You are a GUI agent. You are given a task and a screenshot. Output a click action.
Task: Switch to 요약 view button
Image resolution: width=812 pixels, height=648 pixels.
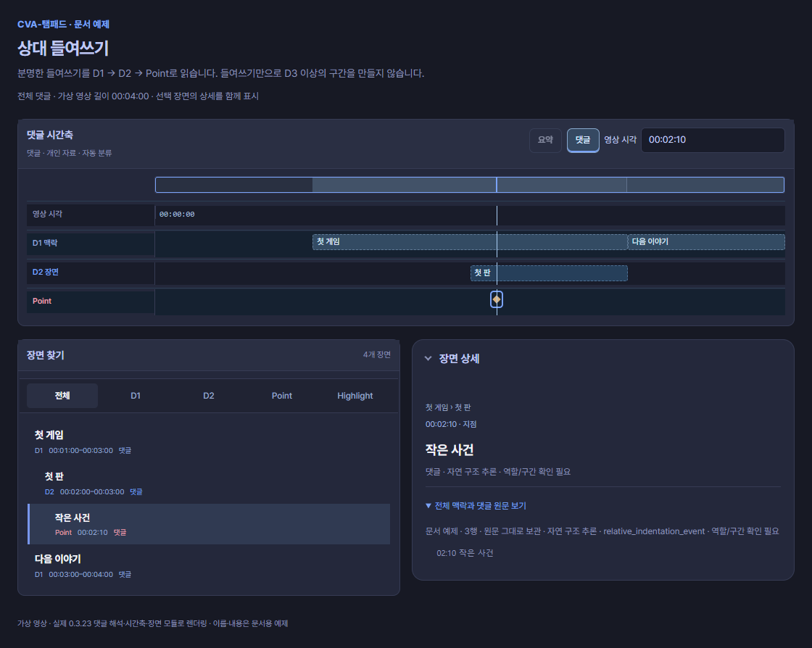(x=545, y=140)
